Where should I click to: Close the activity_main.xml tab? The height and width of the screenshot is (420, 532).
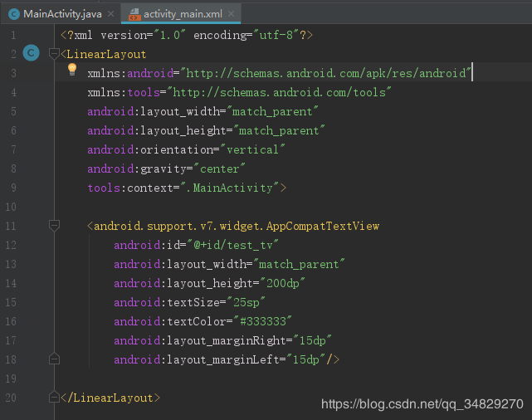(231, 14)
